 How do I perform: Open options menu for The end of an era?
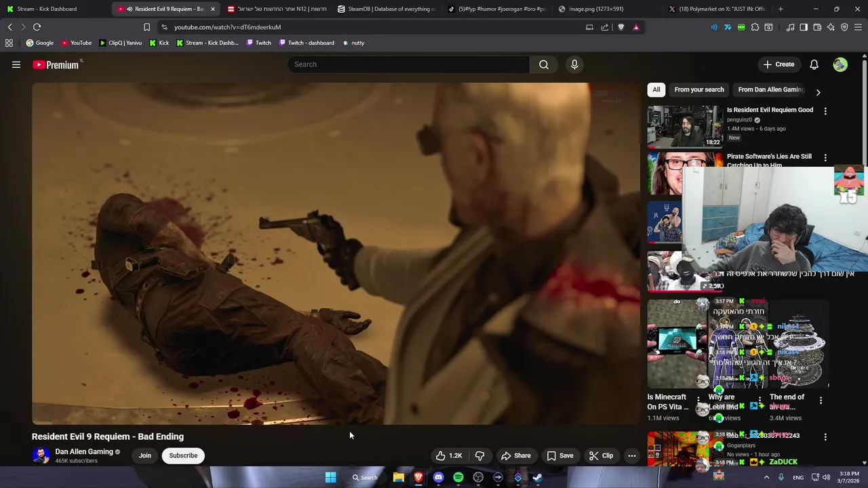[821, 401]
